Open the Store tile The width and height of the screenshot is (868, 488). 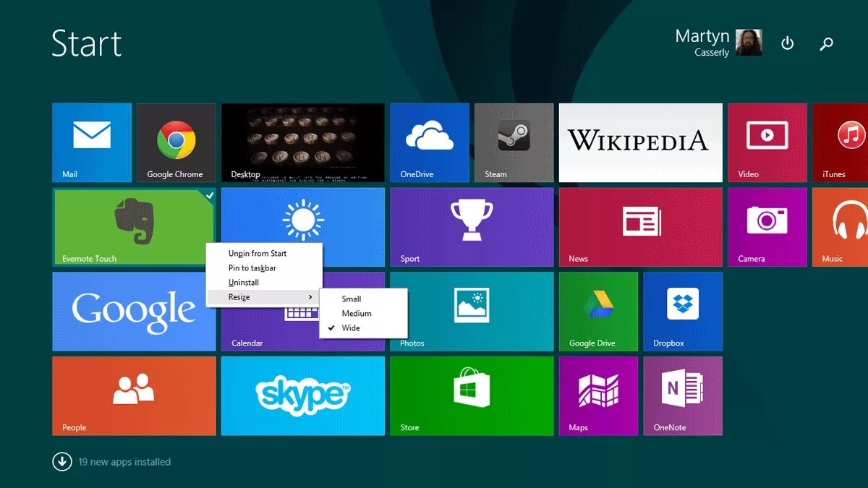point(472,396)
